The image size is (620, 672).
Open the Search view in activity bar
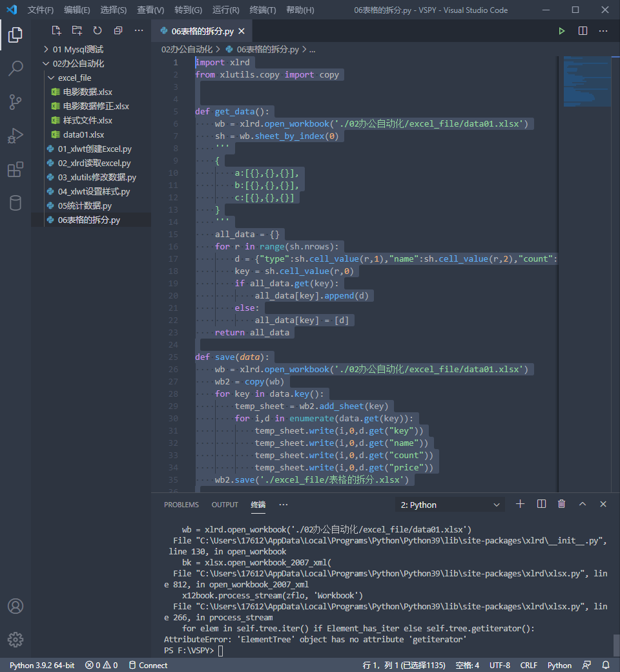tap(15, 68)
